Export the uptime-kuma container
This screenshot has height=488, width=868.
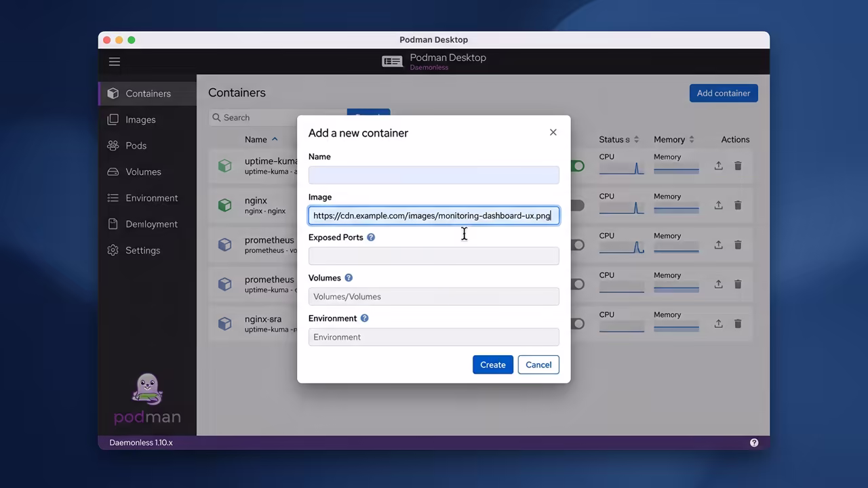pos(719,165)
